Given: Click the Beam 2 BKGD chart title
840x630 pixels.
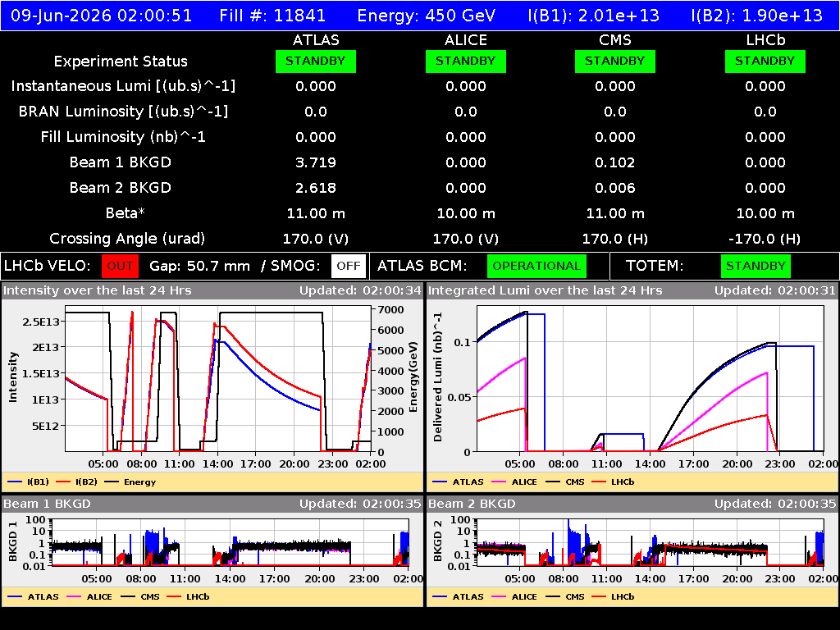Looking at the screenshot, I should click(x=472, y=504).
